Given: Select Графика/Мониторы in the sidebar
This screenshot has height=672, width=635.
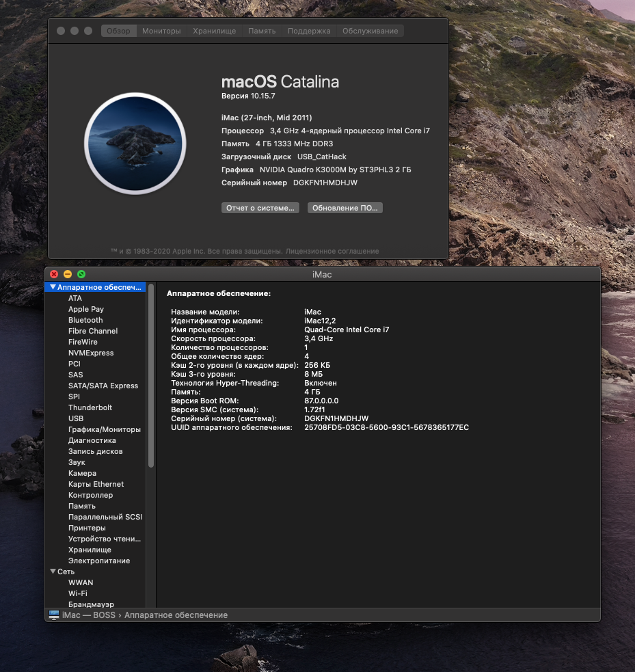Looking at the screenshot, I should (x=104, y=429).
